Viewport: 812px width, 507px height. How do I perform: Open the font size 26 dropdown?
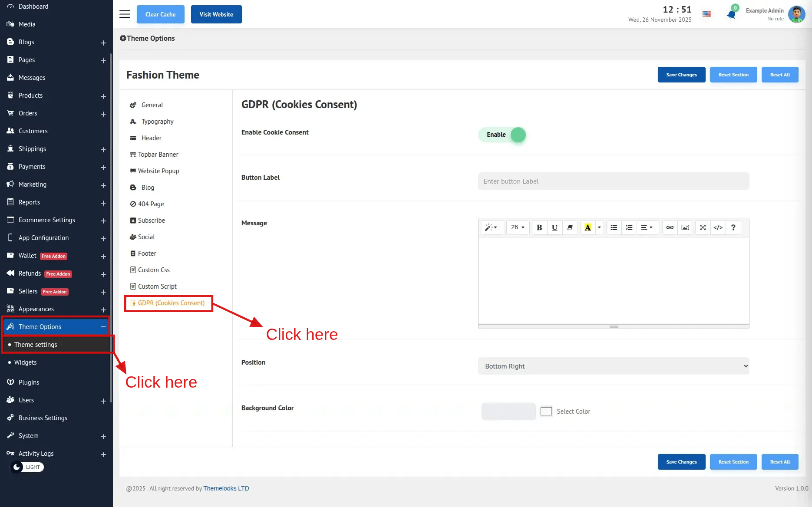click(518, 227)
